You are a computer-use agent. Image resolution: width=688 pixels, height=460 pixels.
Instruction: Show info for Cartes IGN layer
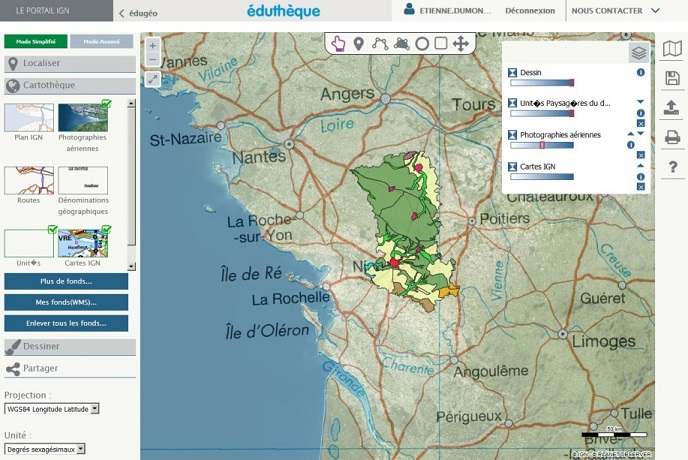(641, 177)
